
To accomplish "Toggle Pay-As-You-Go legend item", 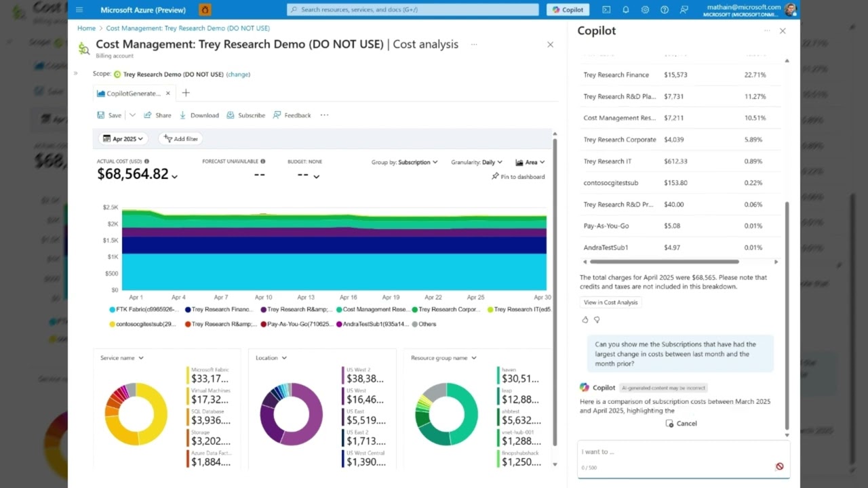I will [296, 324].
